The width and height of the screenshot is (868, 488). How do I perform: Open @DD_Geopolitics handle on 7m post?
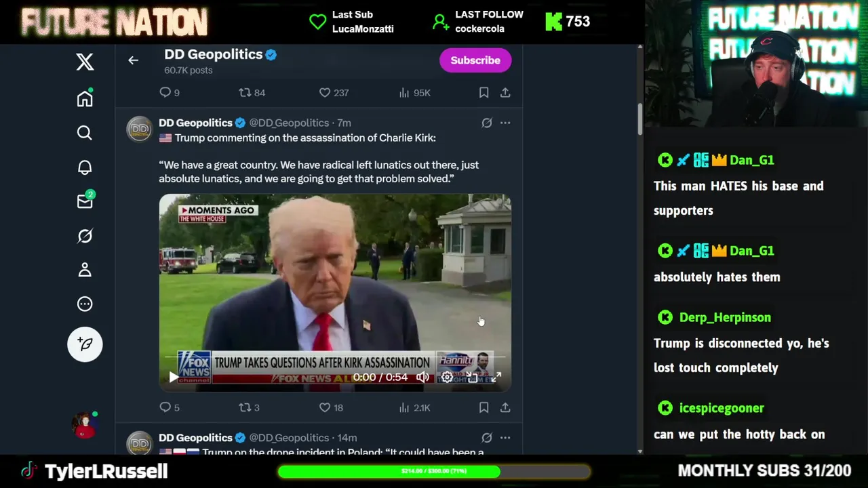tap(289, 123)
